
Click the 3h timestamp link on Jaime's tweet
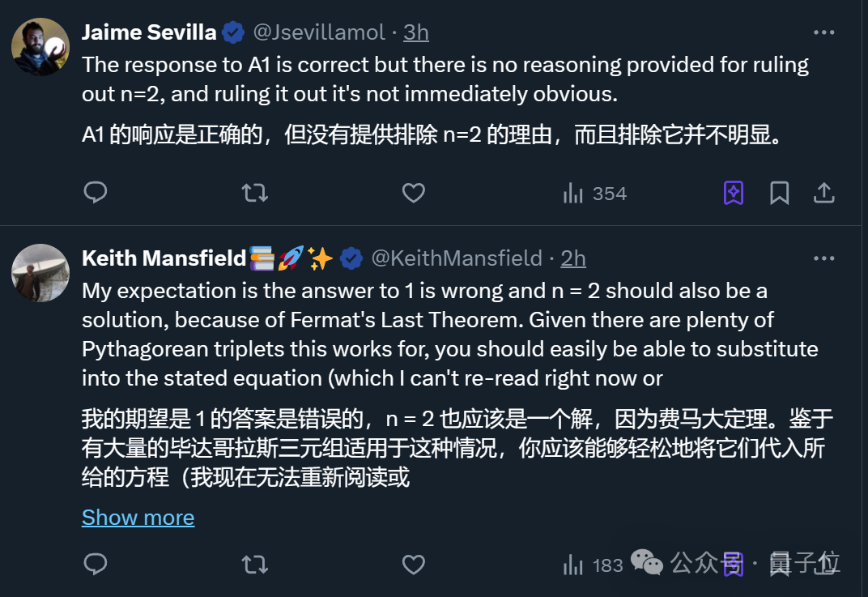click(x=415, y=32)
